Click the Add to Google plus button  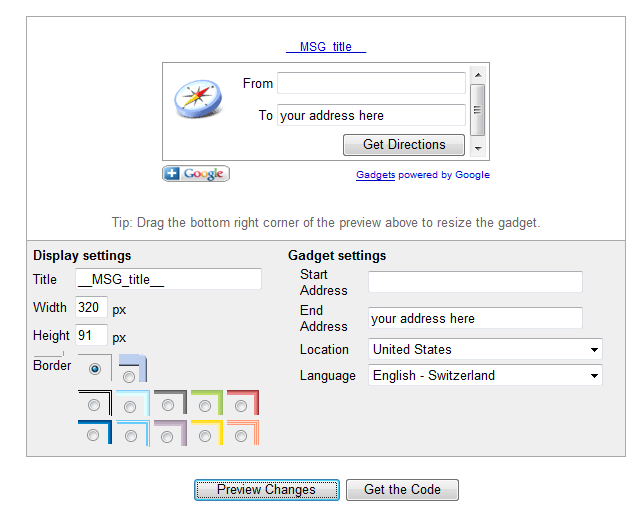tap(196, 174)
